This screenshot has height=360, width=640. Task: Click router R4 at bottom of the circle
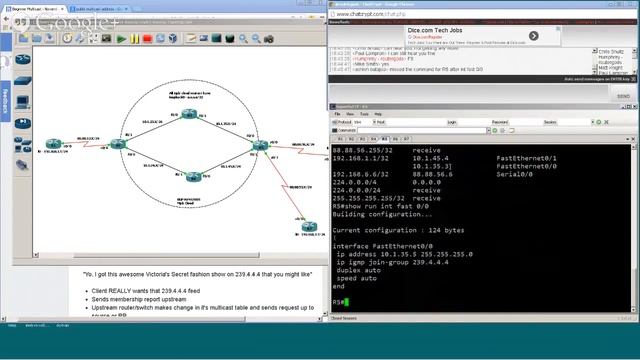193,177
